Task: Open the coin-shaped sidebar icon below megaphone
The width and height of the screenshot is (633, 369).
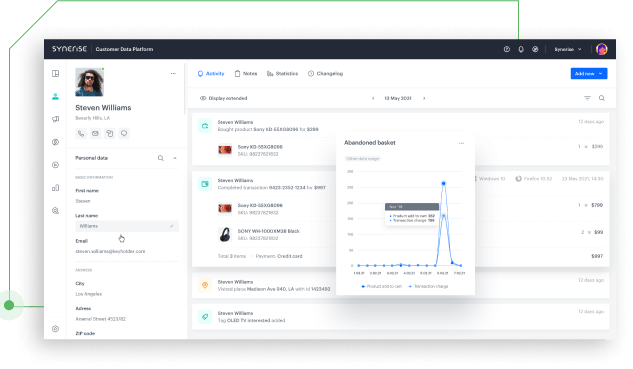Action: (x=55, y=142)
